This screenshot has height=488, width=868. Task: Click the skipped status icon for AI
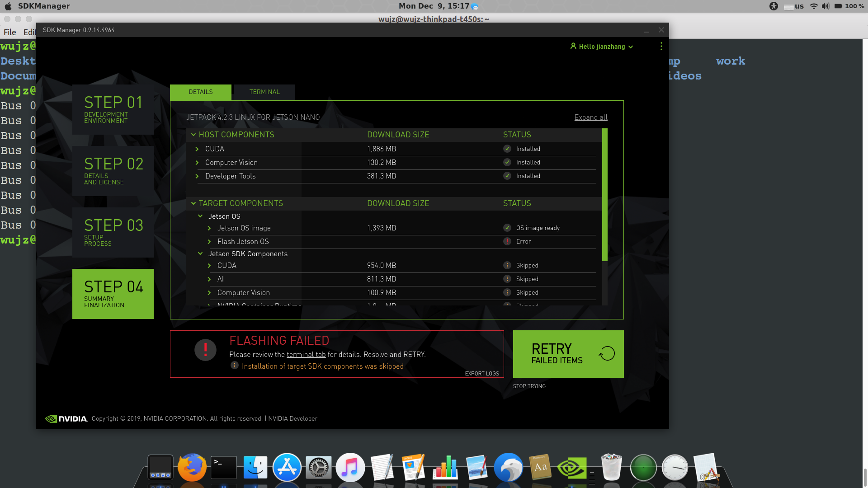tap(507, 279)
